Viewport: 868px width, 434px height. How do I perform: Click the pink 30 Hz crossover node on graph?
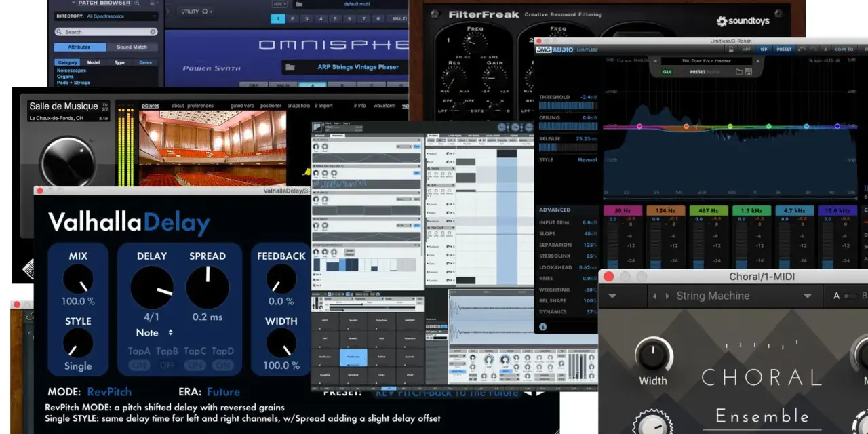click(x=639, y=126)
